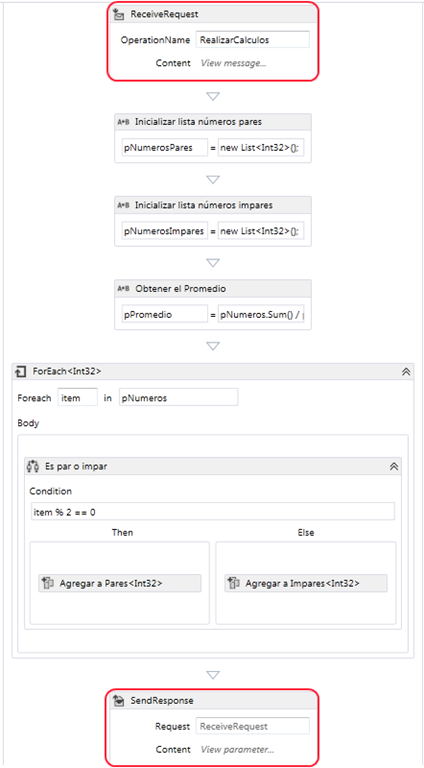Collapse the ForEach<Int32> activity

tap(406, 372)
